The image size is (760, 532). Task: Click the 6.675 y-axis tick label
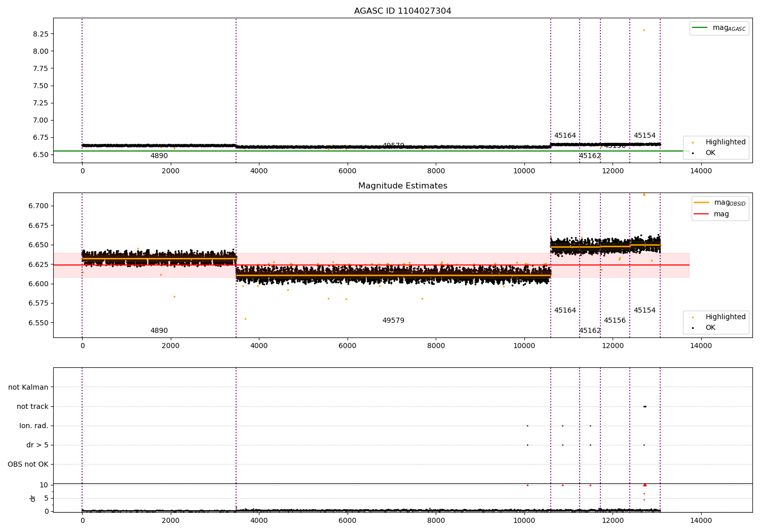[39, 225]
